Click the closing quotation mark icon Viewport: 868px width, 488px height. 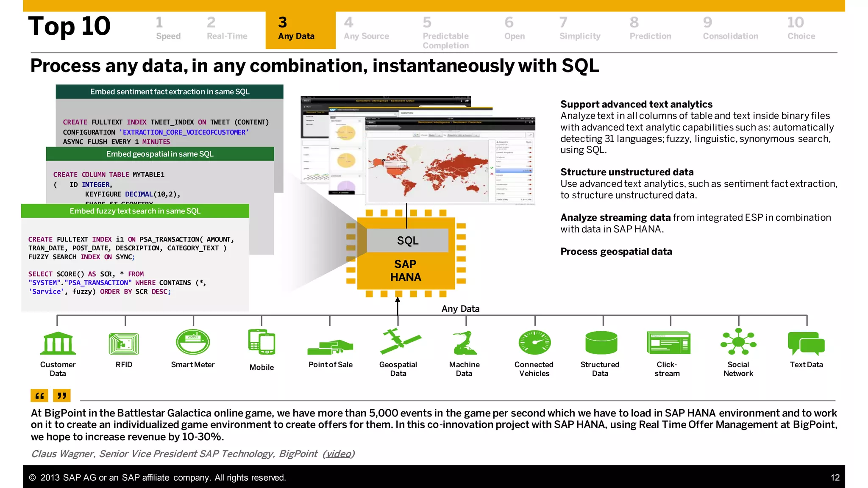tap(62, 396)
